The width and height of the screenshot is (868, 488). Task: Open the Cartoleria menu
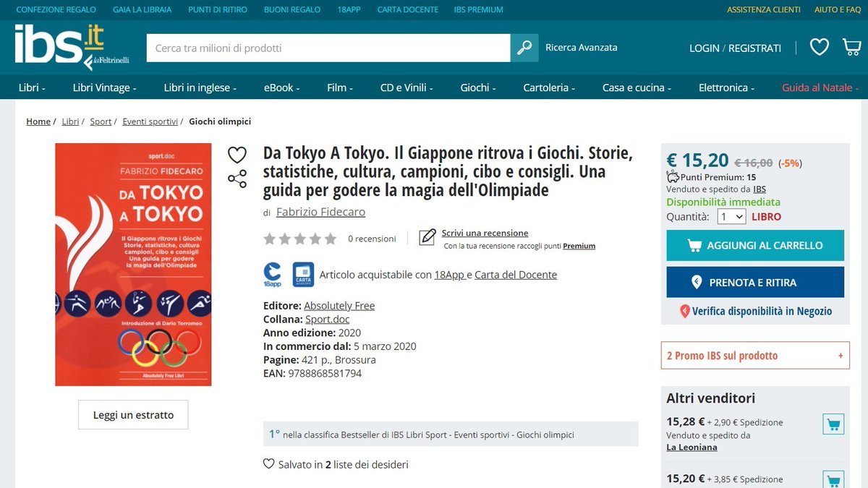click(x=549, y=87)
